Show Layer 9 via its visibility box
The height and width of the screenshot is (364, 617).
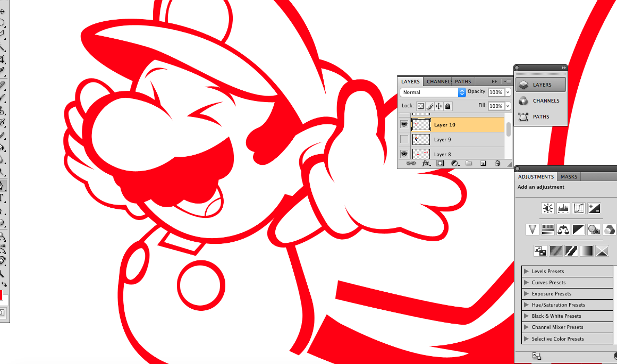pos(404,139)
